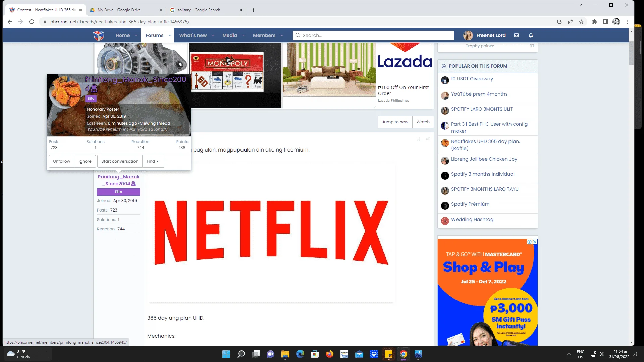This screenshot has height=362, width=644.
Task: Open Mail app from taskbar
Action: pos(359,354)
